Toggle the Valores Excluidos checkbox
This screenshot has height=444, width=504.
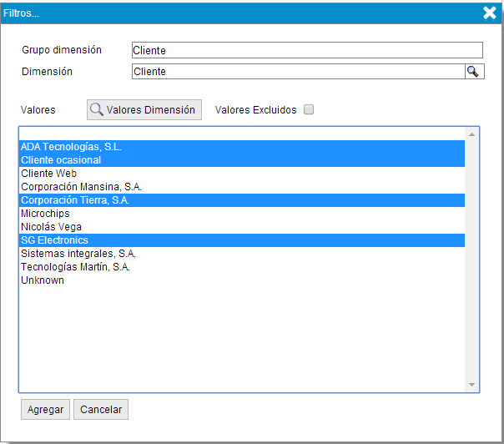click(309, 109)
